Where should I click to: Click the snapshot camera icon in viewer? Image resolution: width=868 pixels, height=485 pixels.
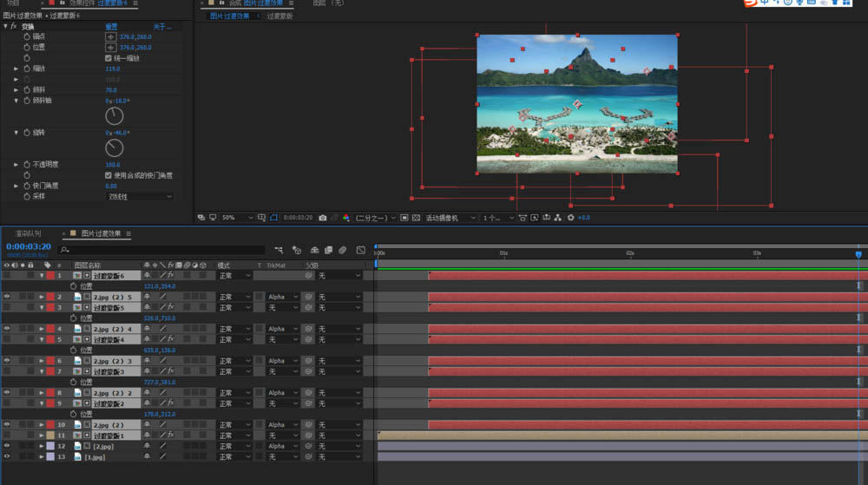323,218
